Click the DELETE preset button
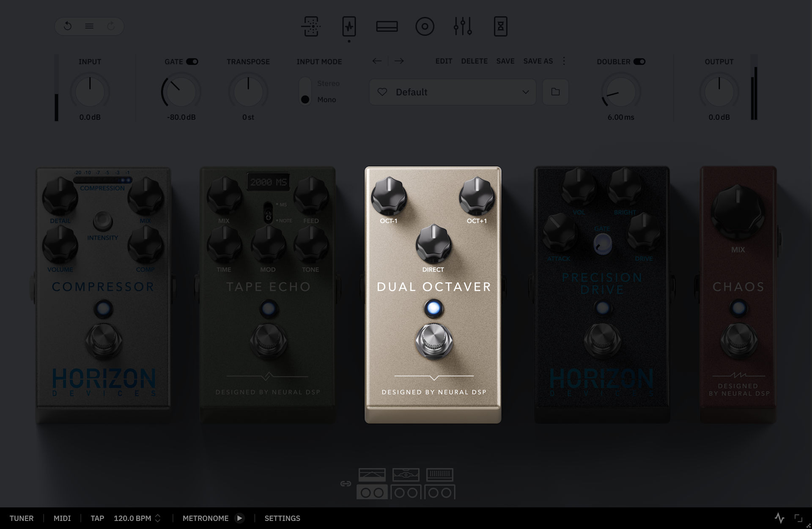Viewport: 812px width, 529px height. [x=474, y=61]
